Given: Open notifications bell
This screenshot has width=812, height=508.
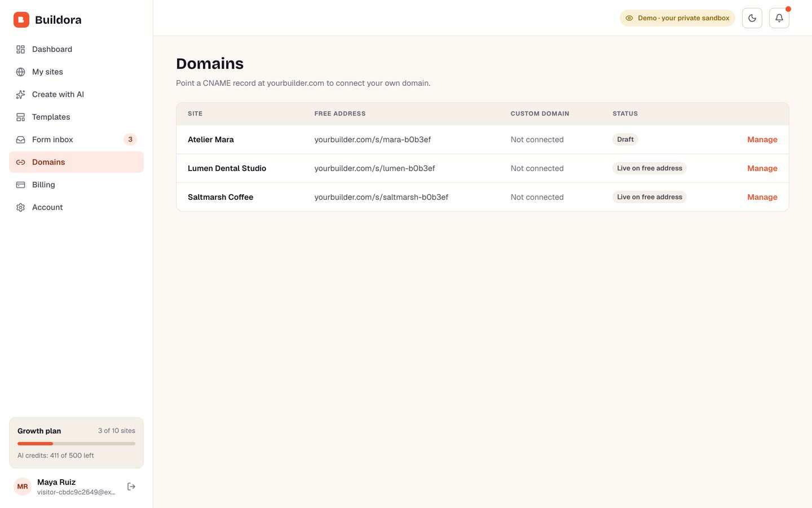Looking at the screenshot, I should click(779, 18).
